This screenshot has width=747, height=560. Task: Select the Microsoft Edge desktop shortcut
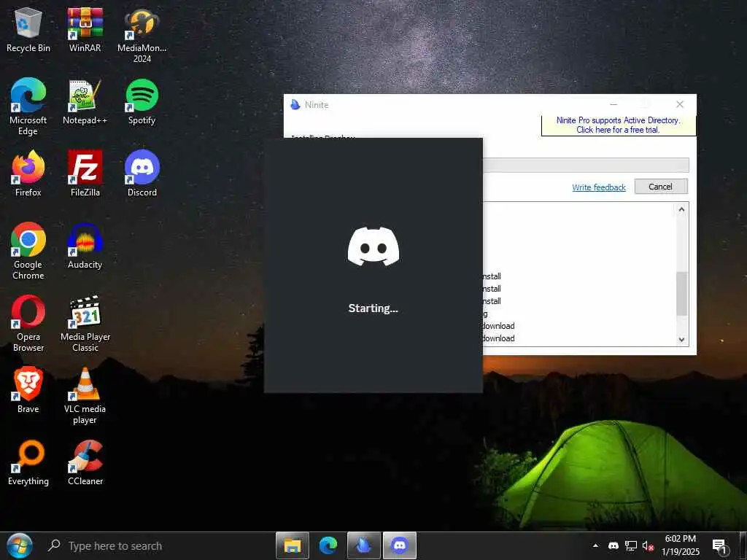28,107
